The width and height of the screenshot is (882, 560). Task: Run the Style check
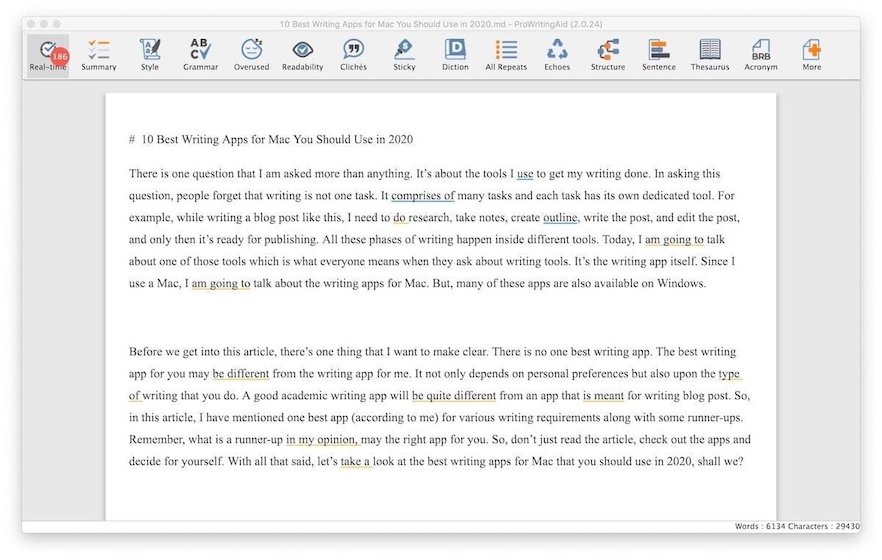pyautogui.click(x=150, y=54)
